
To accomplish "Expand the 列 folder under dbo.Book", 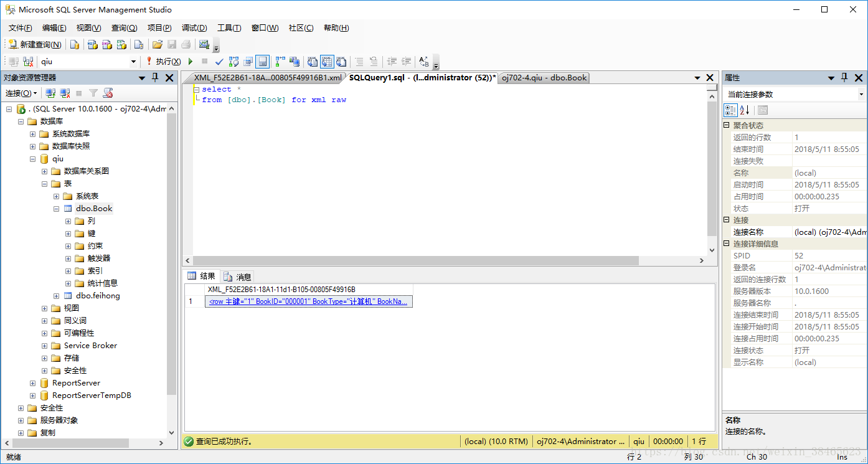I will [x=68, y=221].
